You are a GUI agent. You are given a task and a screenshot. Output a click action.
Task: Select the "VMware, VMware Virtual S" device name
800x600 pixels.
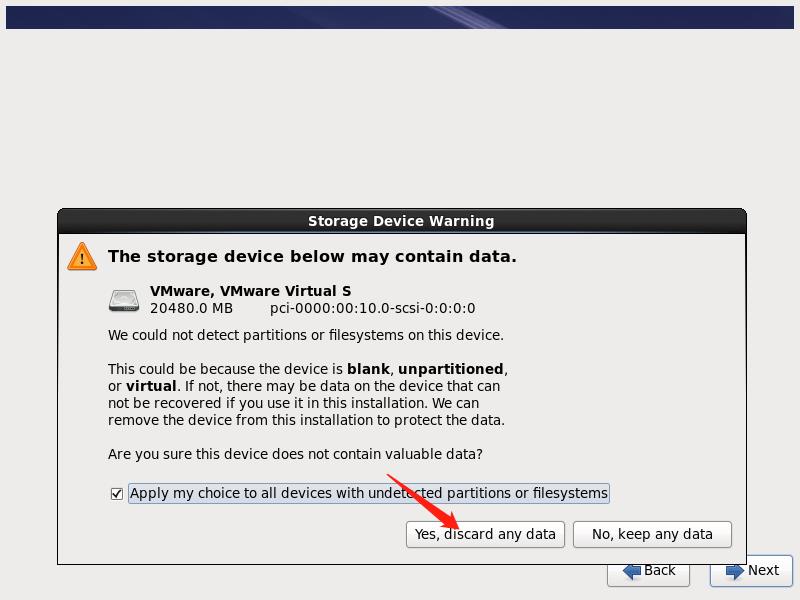[251, 291]
